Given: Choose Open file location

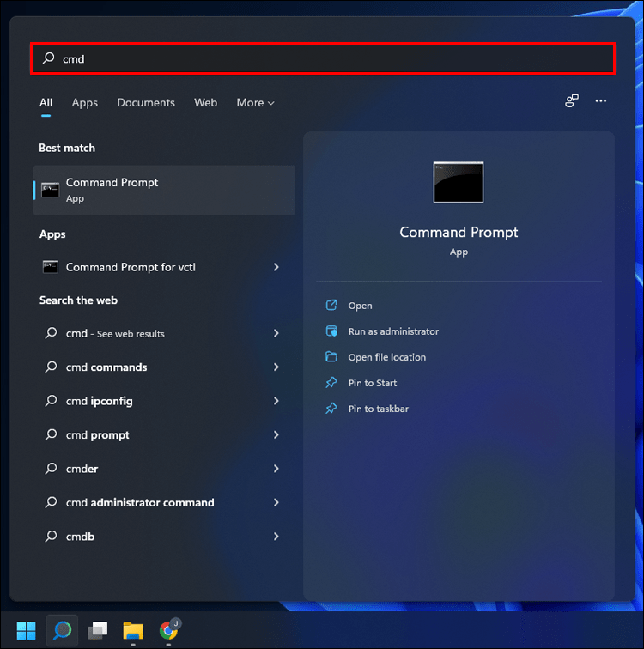Looking at the screenshot, I should tap(387, 357).
